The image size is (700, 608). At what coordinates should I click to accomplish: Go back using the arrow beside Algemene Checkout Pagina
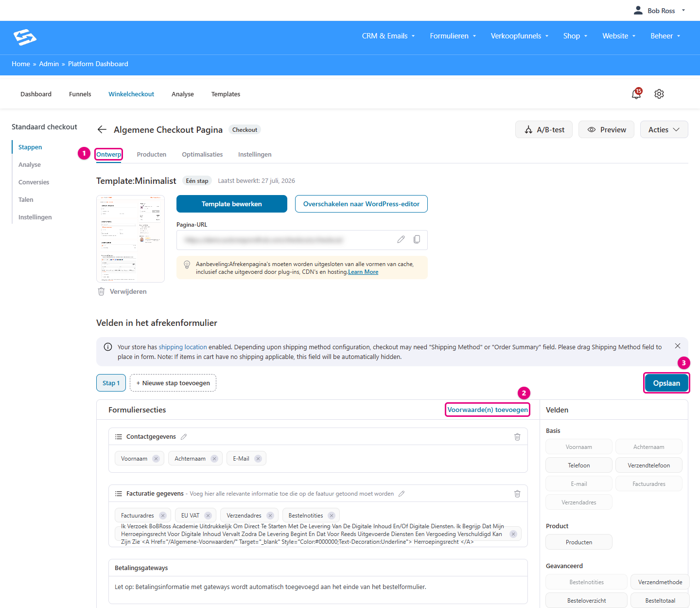[102, 129]
